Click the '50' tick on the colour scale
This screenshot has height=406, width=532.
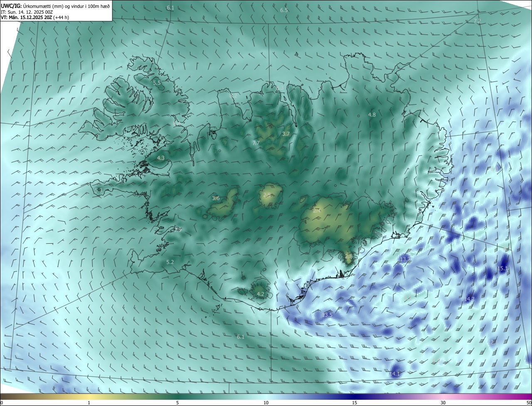pos(529,403)
